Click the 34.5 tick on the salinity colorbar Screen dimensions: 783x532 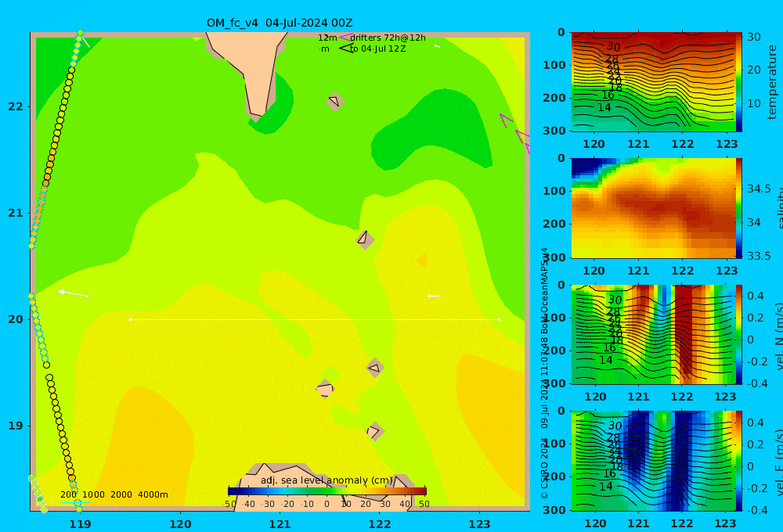point(759,189)
